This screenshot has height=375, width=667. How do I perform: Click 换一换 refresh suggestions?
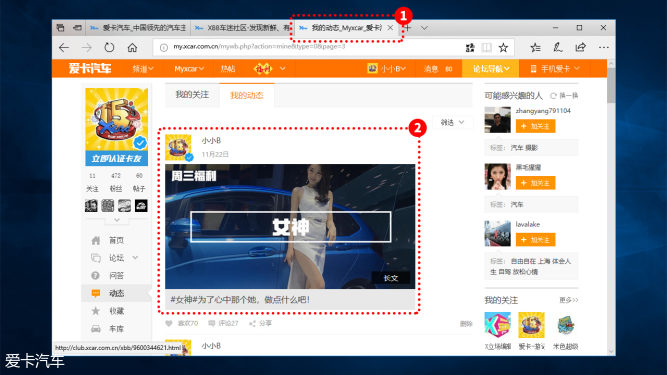coord(564,96)
